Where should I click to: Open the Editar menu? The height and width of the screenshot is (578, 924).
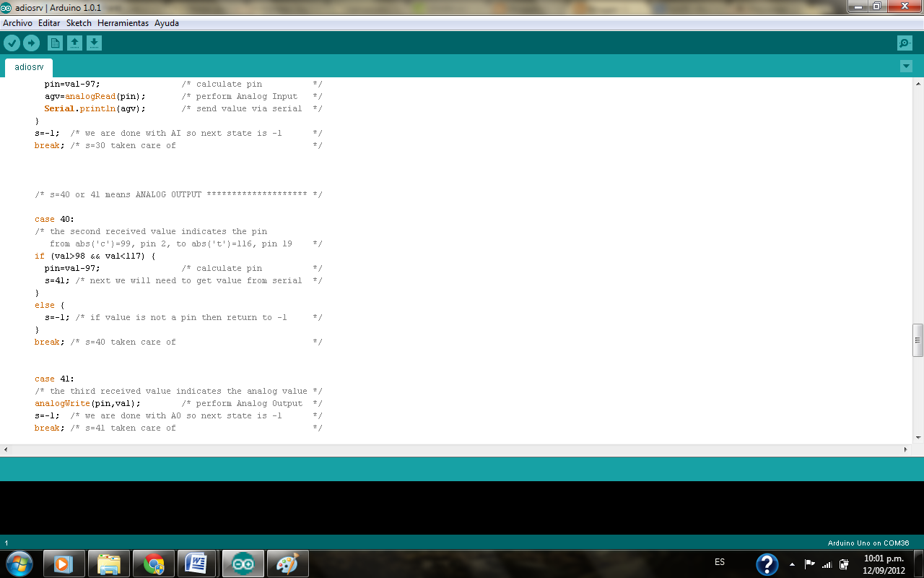49,23
